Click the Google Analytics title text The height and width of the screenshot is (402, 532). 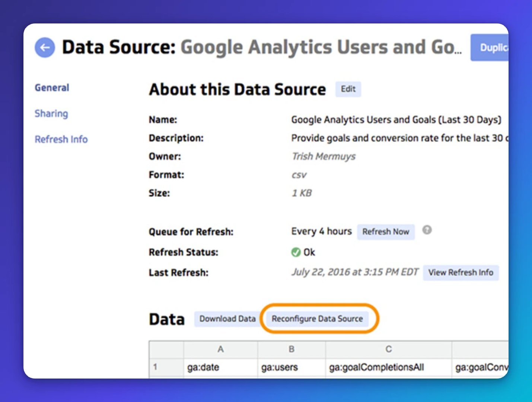pyautogui.click(x=321, y=48)
